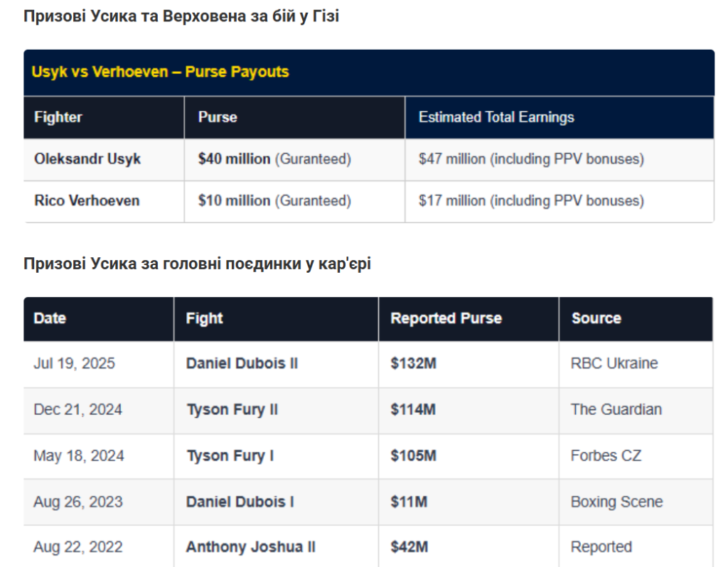Click the 'Призові Усика та Верховена' heading

click(181, 16)
